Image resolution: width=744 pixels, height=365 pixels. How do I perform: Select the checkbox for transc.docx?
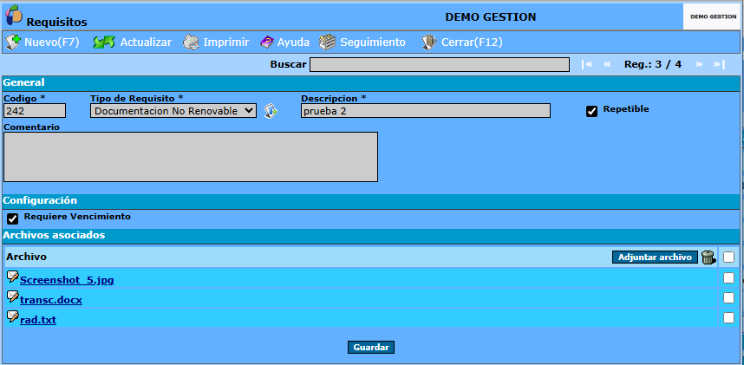click(x=728, y=298)
